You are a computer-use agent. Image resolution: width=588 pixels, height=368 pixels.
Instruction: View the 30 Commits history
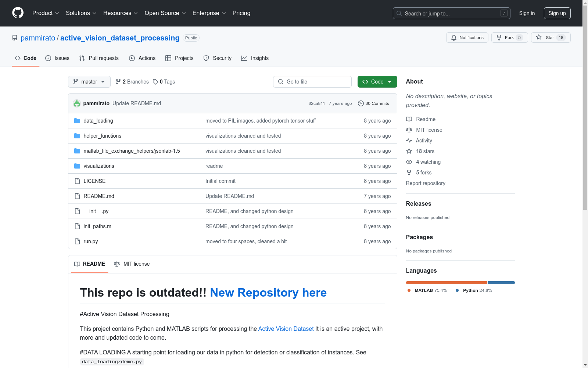[x=373, y=103]
